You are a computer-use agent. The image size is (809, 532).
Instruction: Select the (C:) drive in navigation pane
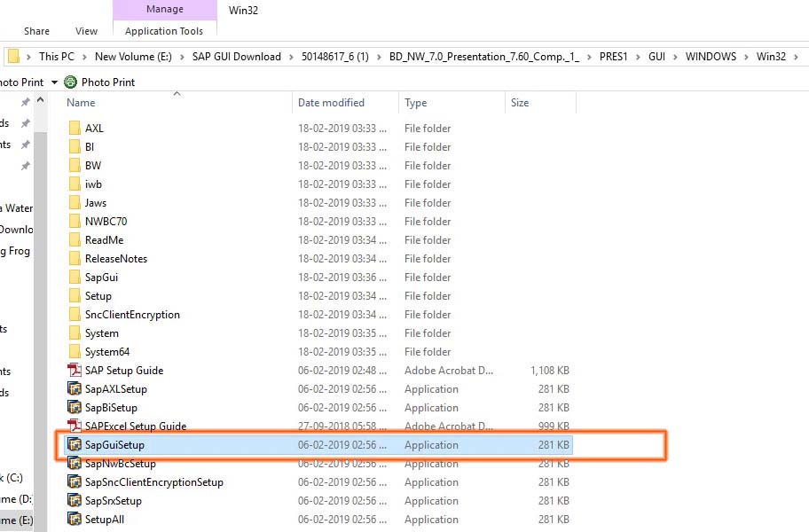[x=12, y=477]
